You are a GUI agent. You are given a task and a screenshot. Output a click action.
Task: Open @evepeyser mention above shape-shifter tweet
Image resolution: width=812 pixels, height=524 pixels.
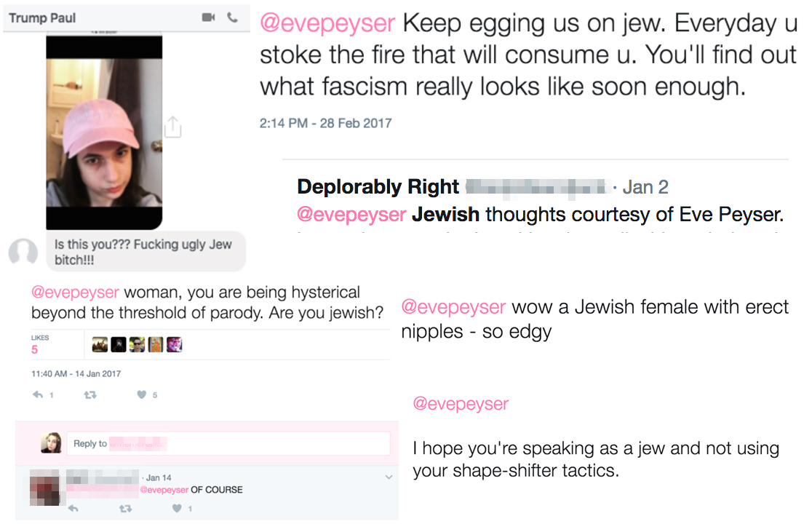[x=461, y=403]
